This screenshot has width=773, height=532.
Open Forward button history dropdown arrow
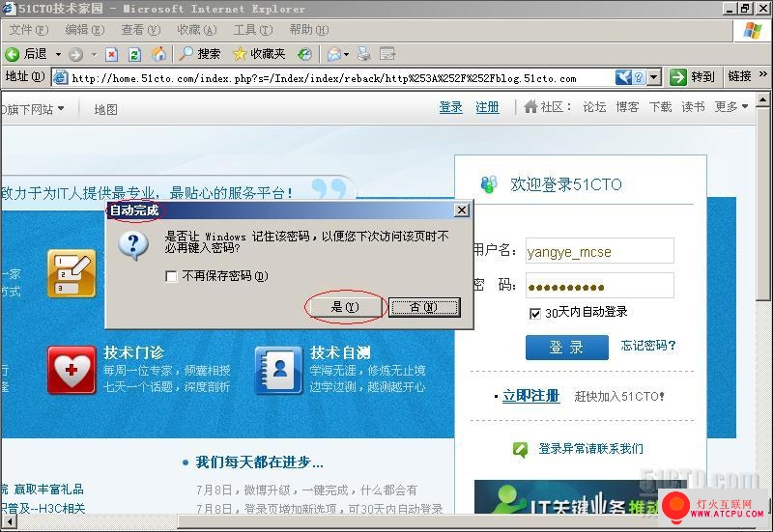click(x=94, y=54)
